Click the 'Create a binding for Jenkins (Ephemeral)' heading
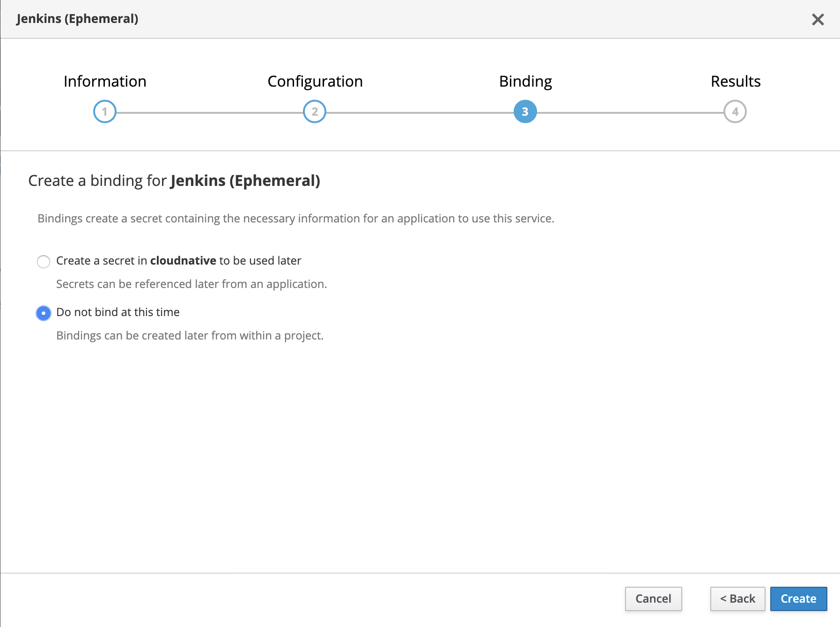Viewport: 840px width, 627px height. click(174, 181)
